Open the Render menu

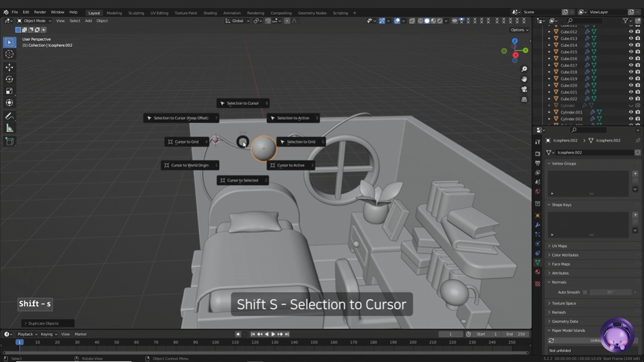(40, 12)
